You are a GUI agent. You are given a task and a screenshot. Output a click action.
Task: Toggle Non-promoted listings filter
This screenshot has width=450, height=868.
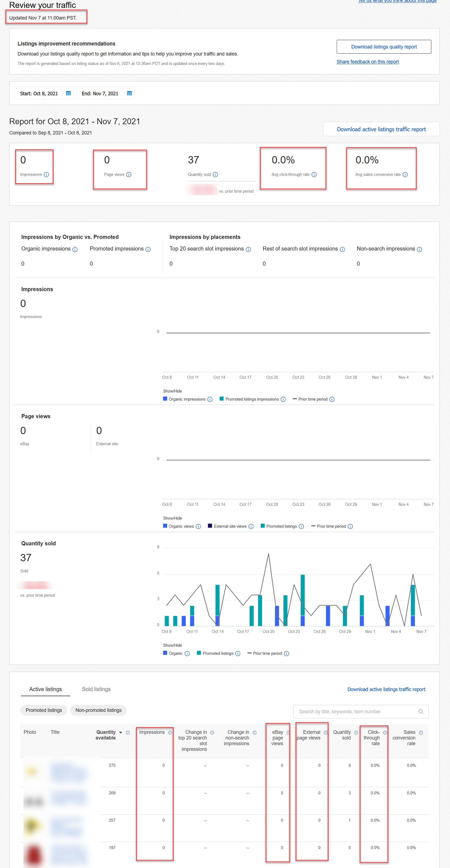[98, 710]
